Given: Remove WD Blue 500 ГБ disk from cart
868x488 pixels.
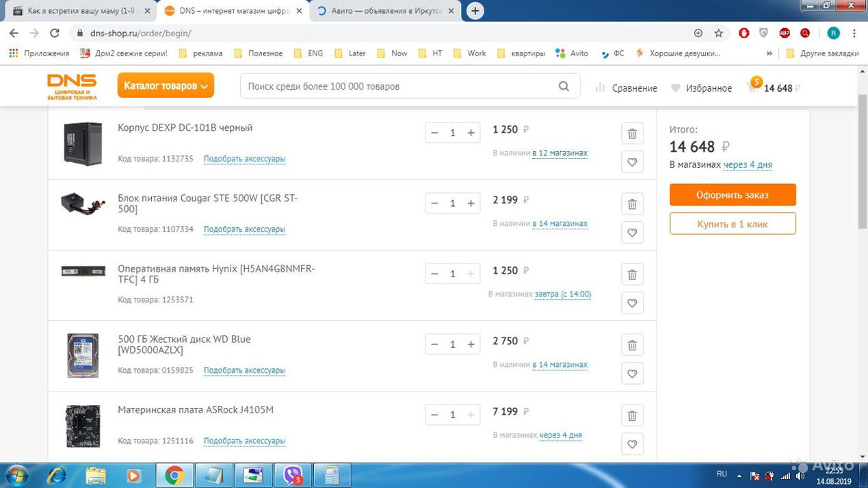Looking at the screenshot, I should coord(632,345).
